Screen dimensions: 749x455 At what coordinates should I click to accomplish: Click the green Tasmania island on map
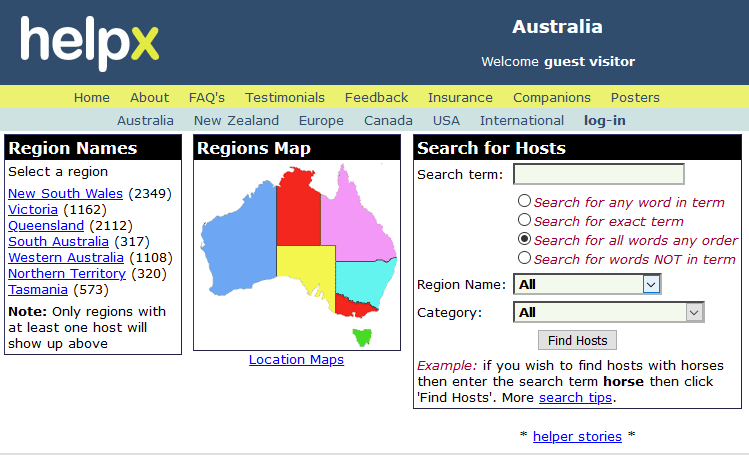(x=361, y=336)
